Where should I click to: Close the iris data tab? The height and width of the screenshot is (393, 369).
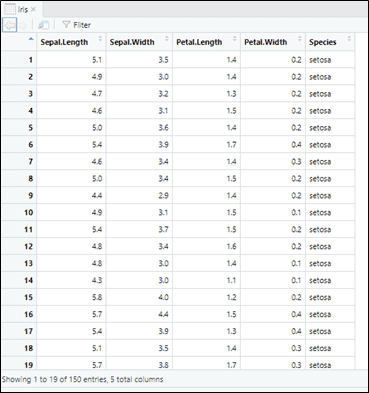click(x=33, y=10)
